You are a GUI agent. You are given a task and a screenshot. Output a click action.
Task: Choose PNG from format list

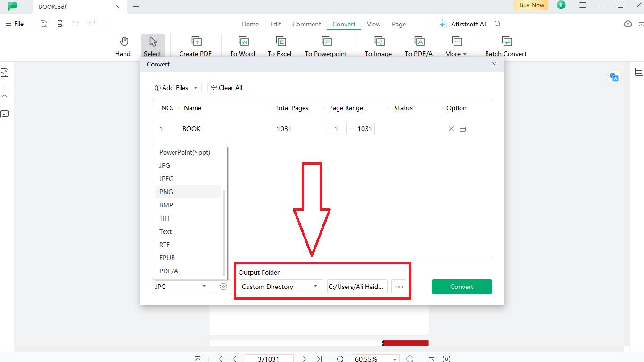pos(188,192)
